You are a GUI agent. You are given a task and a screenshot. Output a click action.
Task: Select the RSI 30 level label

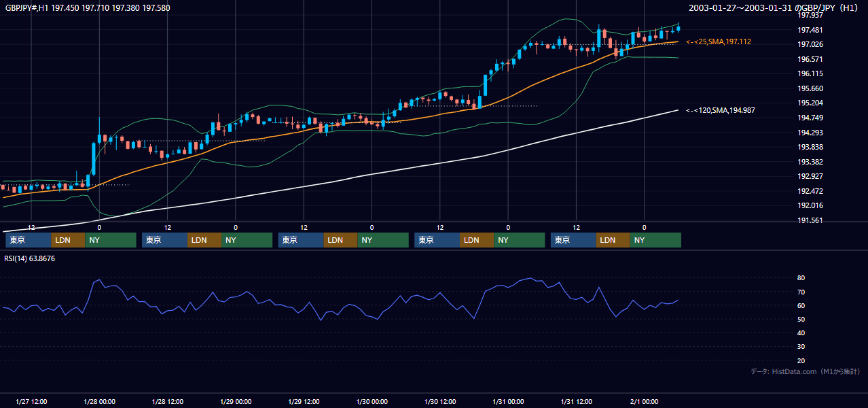pos(801,347)
